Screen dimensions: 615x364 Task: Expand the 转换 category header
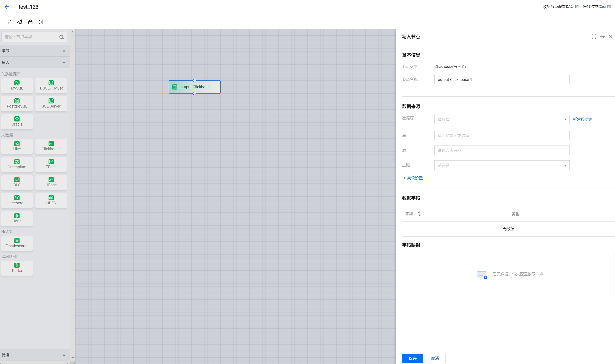(34, 355)
